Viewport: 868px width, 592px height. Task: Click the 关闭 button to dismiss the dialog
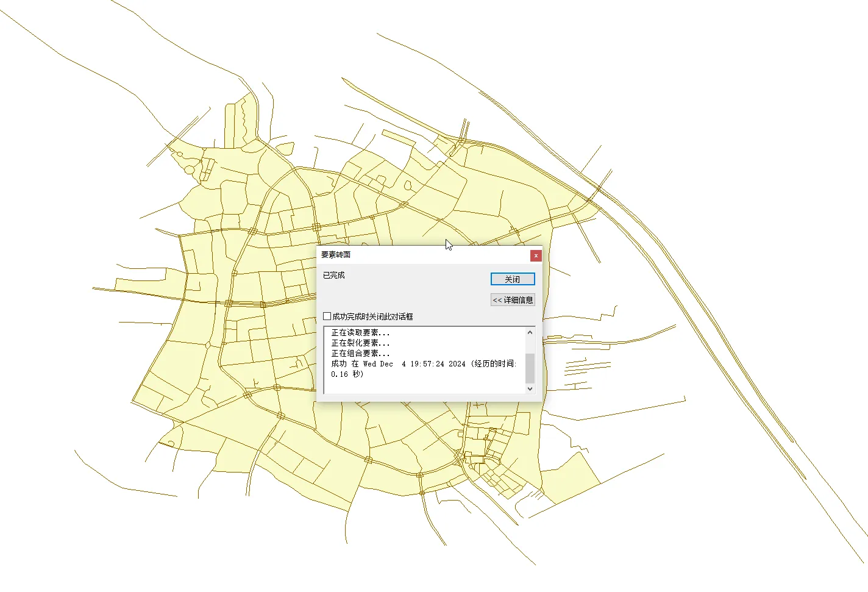coord(512,279)
